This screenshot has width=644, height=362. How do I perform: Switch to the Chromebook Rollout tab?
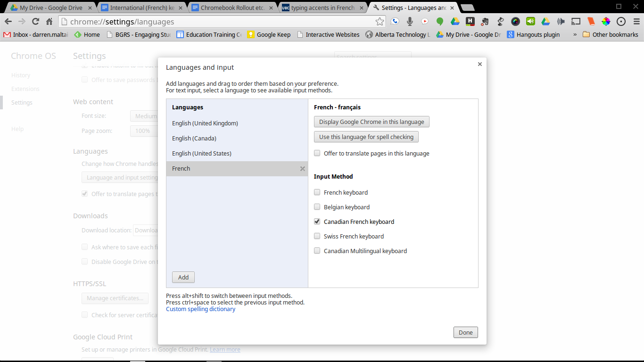click(232, 8)
